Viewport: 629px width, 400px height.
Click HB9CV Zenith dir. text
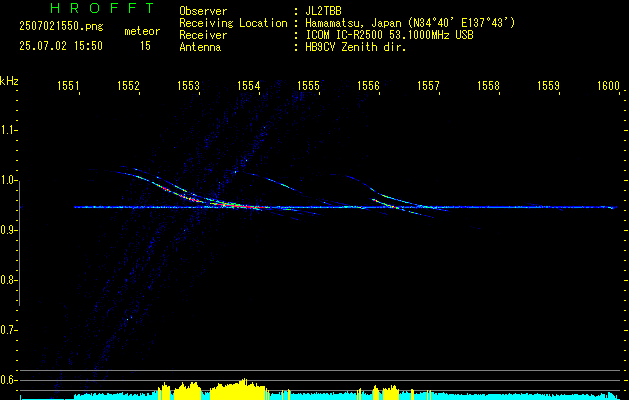(356, 47)
